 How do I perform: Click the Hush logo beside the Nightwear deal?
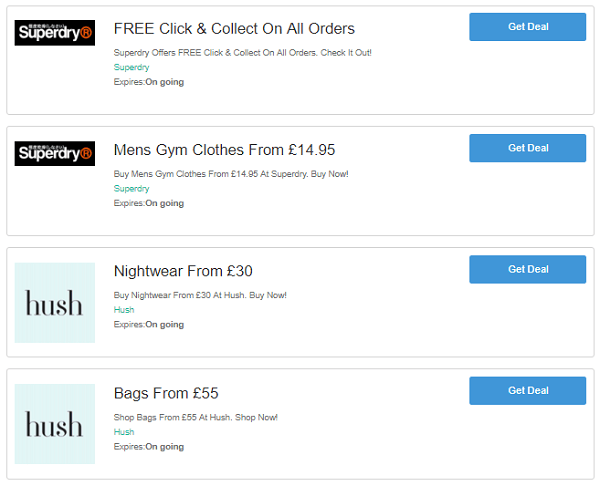point(55,303)
